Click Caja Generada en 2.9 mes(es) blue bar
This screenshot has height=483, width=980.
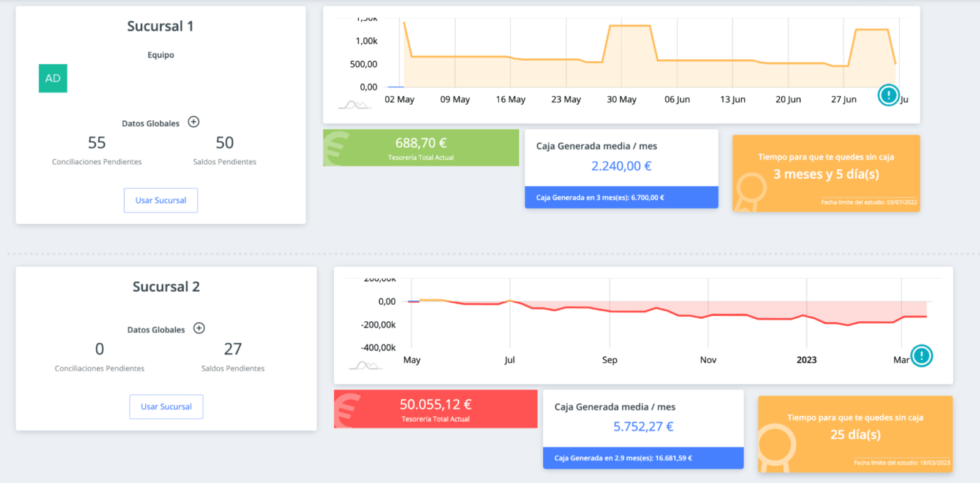click(x=643, y=458)
